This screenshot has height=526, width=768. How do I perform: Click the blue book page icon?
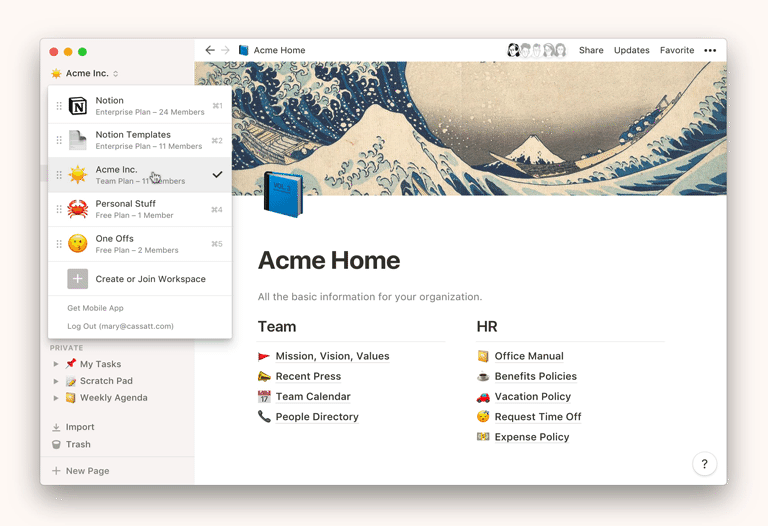click(x=283, y=194)
